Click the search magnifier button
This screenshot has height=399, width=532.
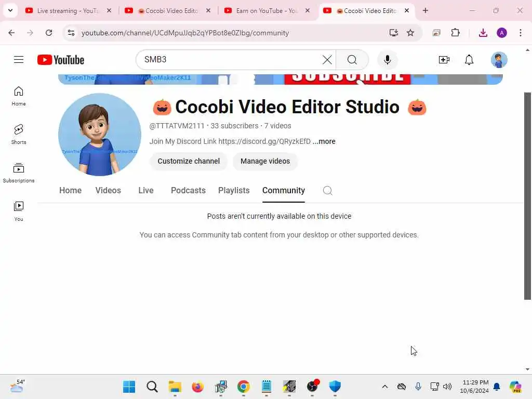click(x=352, y=60)
